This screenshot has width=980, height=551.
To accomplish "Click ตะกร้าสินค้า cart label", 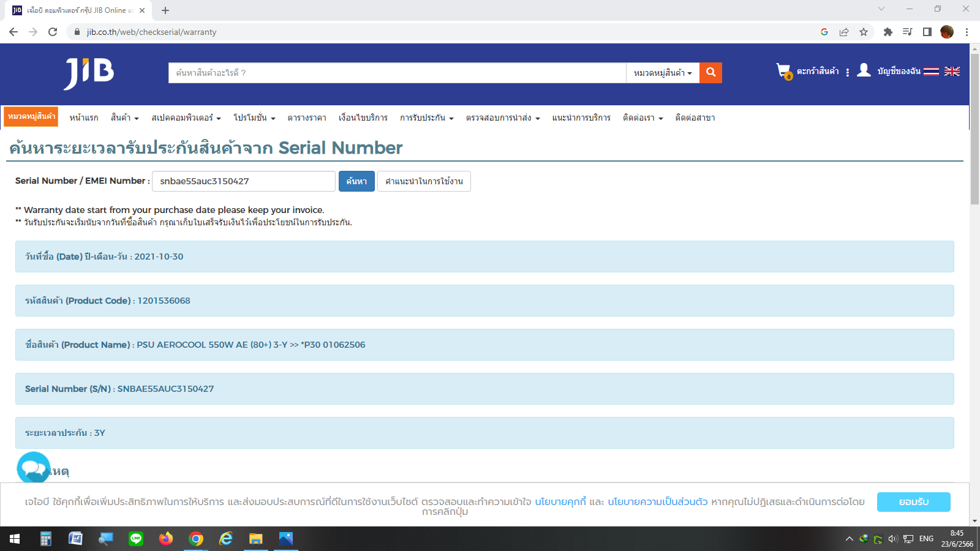I will pyautogui.click(x=818, y=72).
